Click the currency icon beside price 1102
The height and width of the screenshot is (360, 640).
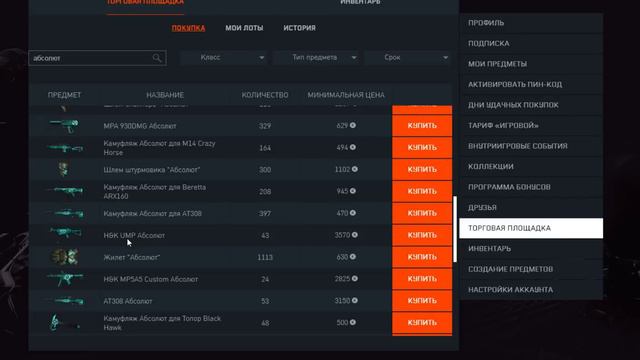pyautogui.click(x=355, y=169)
